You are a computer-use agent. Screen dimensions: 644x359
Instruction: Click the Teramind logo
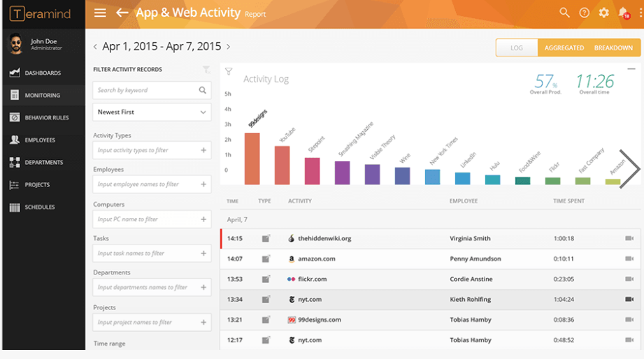[40, 14]
